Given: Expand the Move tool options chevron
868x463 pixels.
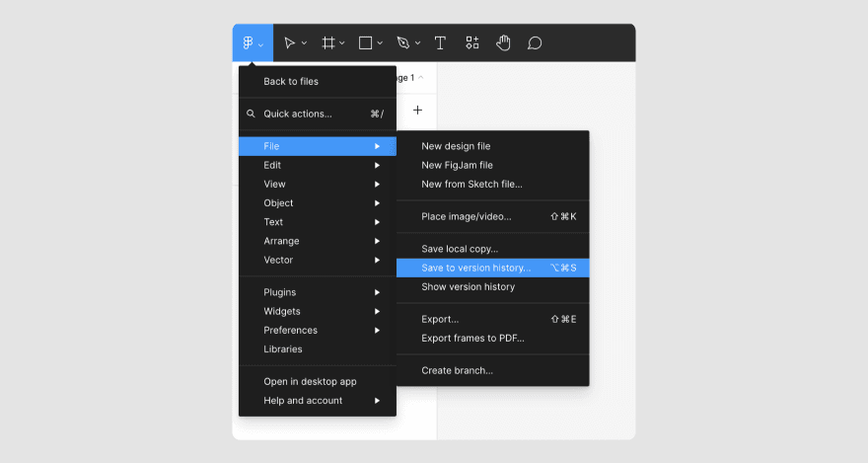Looking at the screenshot, I should coord(304,43).
